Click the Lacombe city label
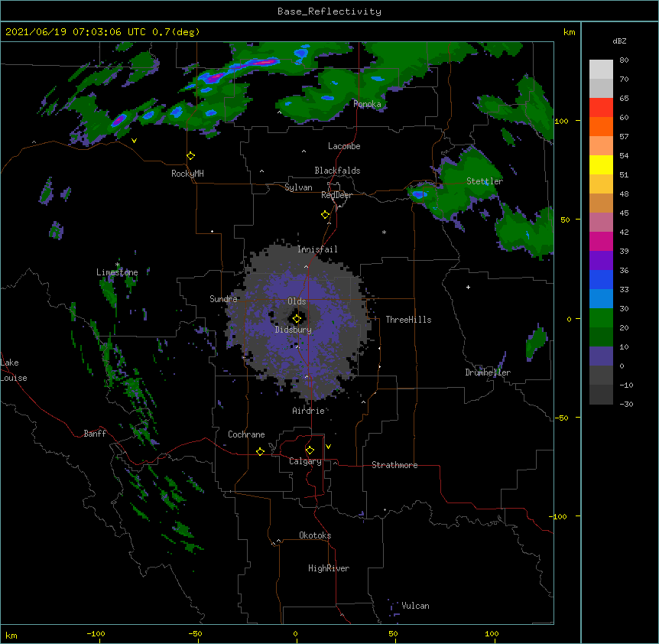Viewport: 659px width, 644px height. (x=344, y=146)
